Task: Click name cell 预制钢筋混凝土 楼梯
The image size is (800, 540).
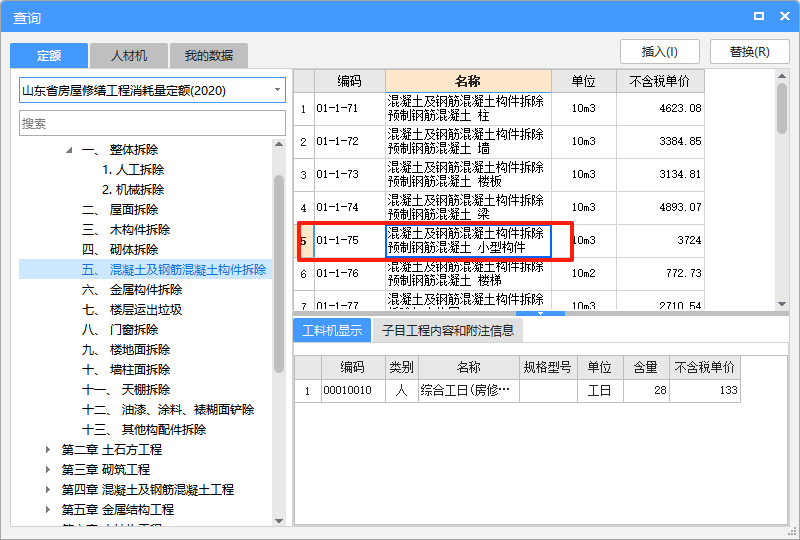Action: (468, 274)
